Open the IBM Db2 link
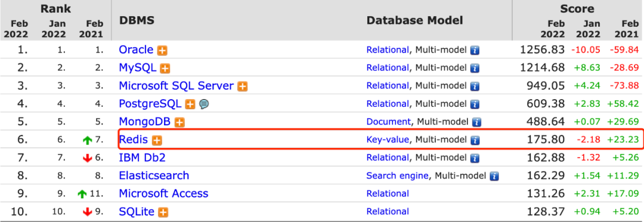 pos(142,158)
